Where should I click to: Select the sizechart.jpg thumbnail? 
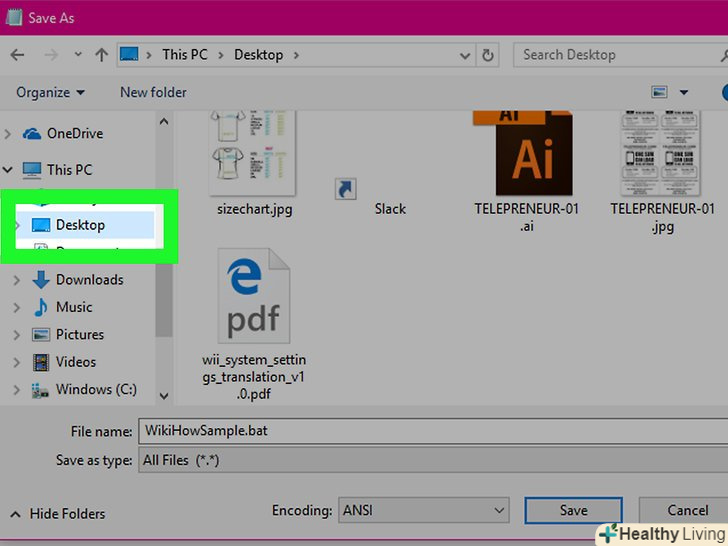[x=252, y=153]
